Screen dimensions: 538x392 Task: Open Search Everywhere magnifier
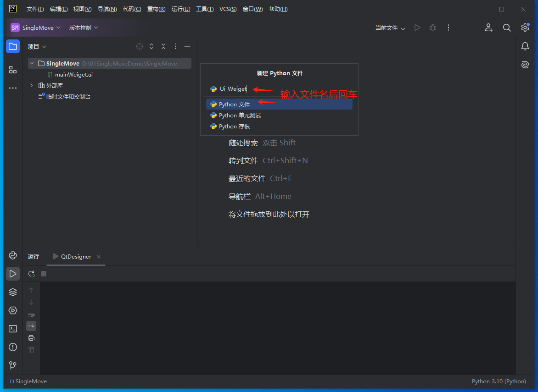coord(507,28)
